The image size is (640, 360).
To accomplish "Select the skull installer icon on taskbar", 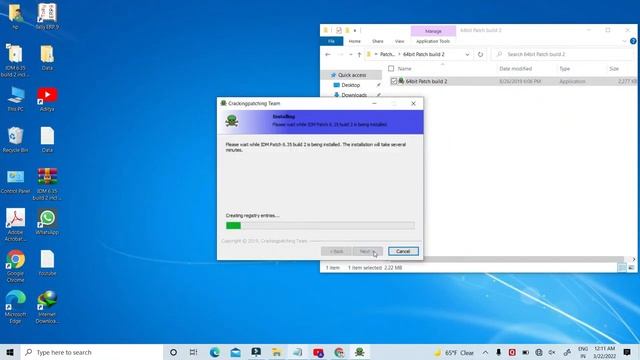I will (360, 352).
